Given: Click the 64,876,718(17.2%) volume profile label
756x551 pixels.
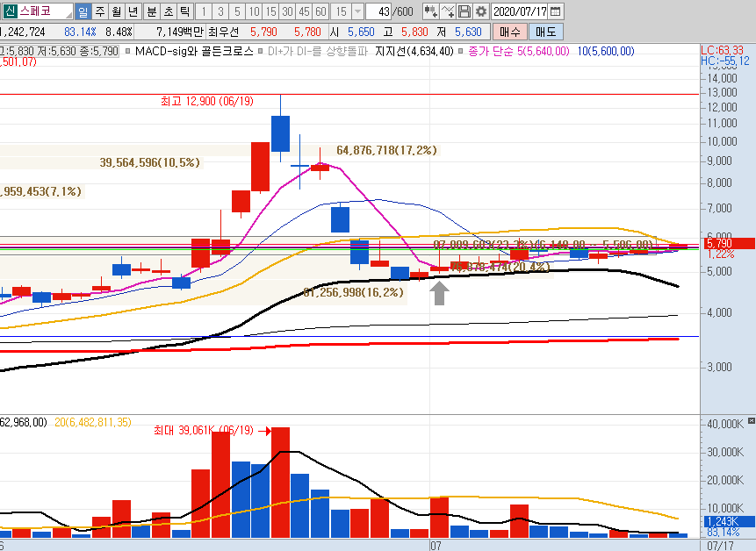Looking at the screenshot, I should click(x=386, y=150).
